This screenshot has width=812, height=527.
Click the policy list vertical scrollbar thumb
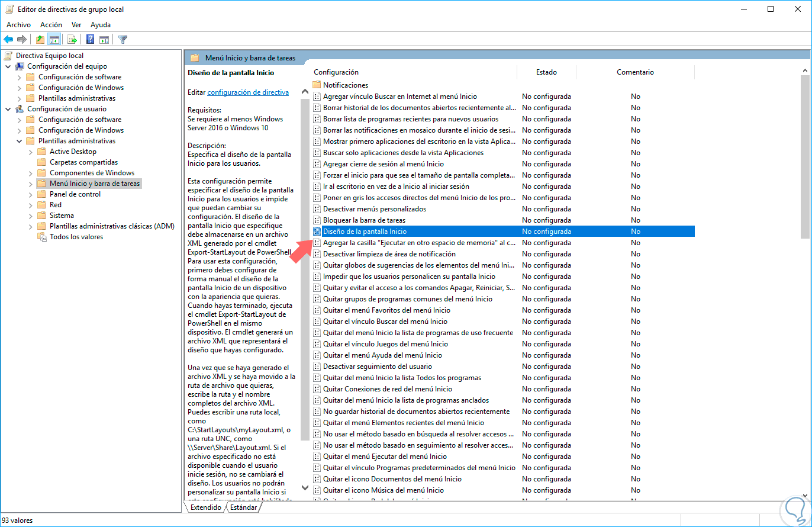(x=805, y=158)
